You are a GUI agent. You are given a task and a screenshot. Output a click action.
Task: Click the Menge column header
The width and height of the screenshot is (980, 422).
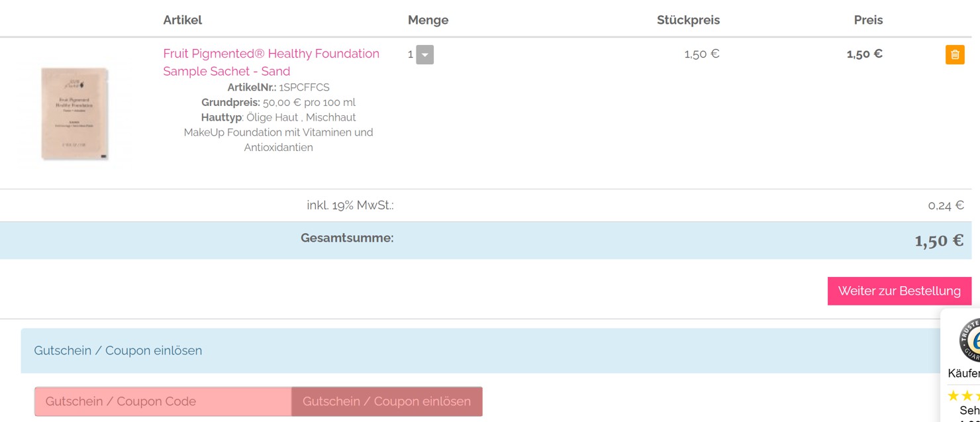pyautogui.click(x=428, y=20)
